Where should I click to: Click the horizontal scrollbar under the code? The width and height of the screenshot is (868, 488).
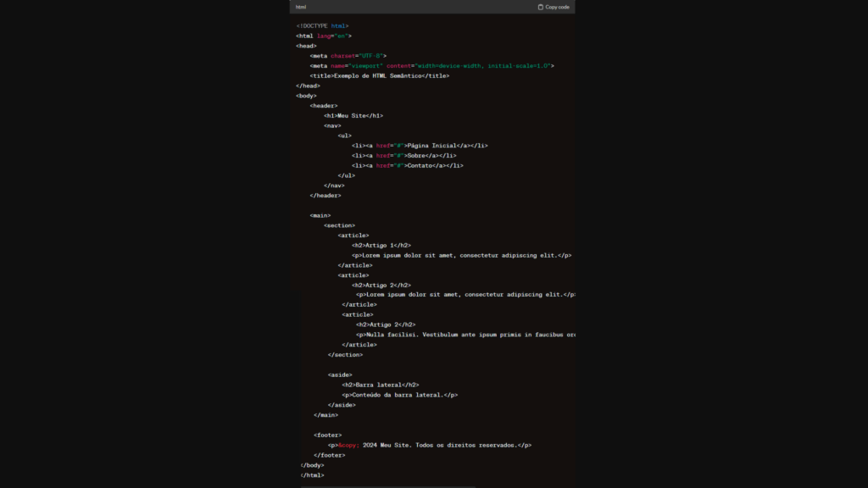[x=387, y=486]
